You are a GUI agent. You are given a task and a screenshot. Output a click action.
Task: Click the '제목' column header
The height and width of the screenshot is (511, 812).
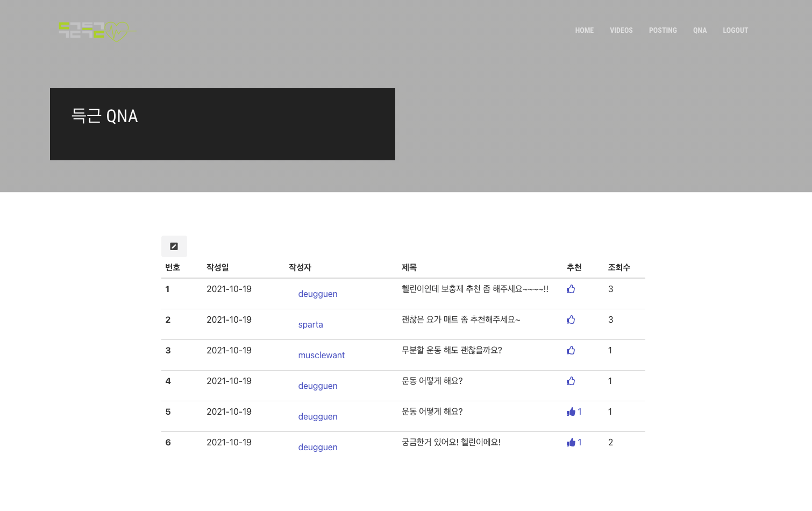409,267
